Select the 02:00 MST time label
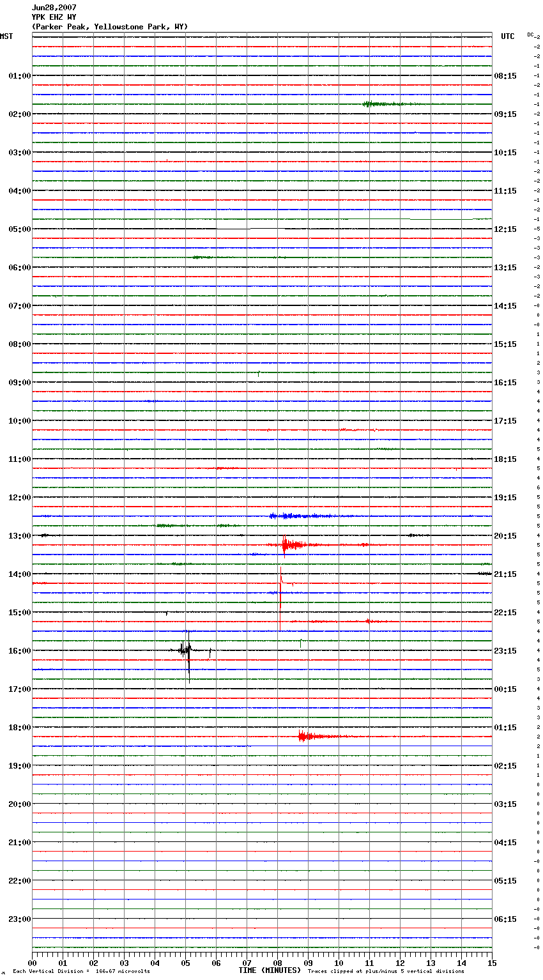 pos(20,114)
